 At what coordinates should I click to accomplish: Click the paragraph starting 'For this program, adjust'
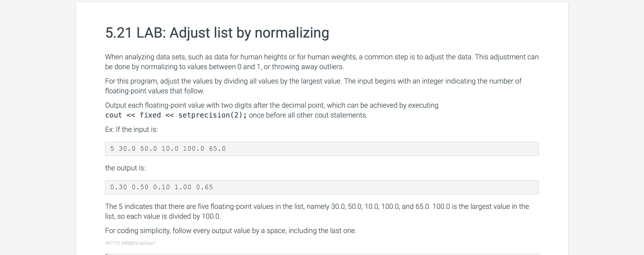313,86
